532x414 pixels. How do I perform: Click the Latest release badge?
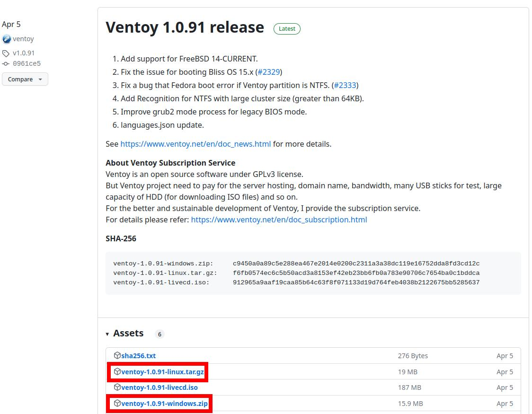(x=287, y=29)
